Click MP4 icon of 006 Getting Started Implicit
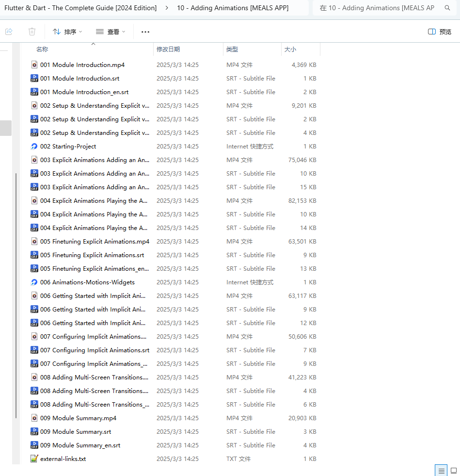 coord(34,295)
